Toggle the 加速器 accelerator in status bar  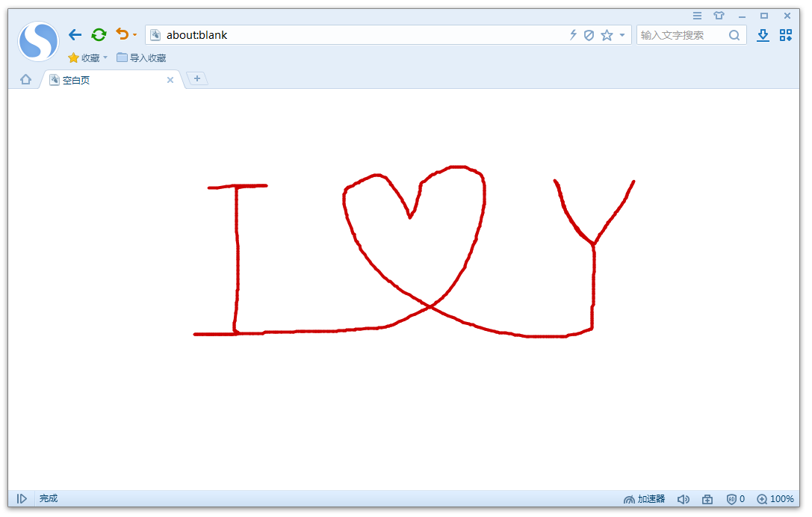pyautogui.click(x=644, y=499)
